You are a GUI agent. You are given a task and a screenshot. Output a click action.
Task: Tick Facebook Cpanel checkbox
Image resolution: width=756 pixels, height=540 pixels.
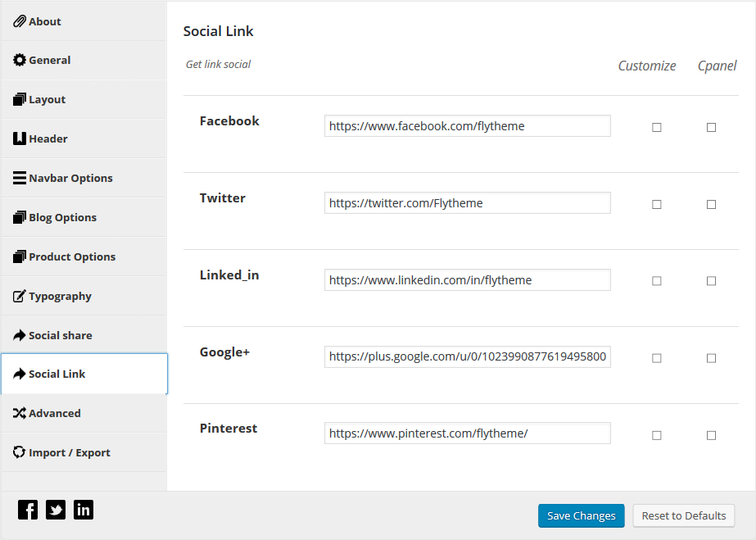pyautogui.click(x=711, y=127)
